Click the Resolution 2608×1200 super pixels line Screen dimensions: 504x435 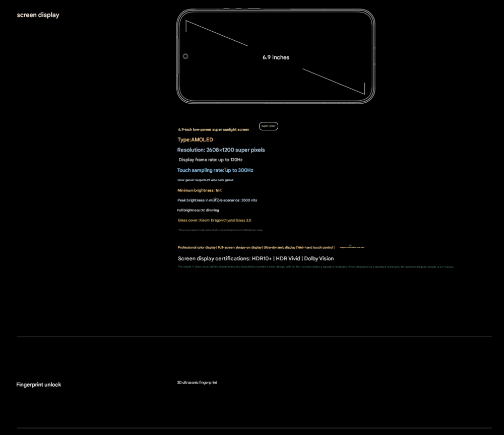point(221,150)
